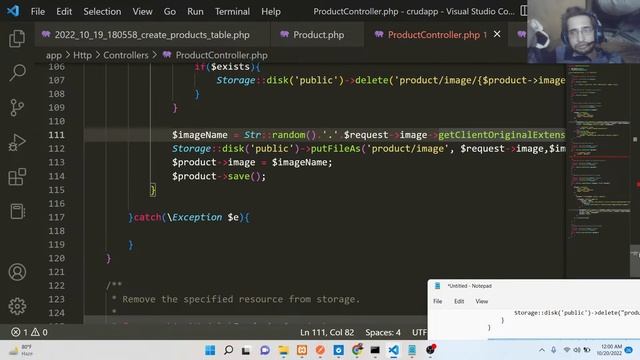The image size is (640, 360).
Task: Click on 'putFileAs' on line 112
Action: pos(336,149)
